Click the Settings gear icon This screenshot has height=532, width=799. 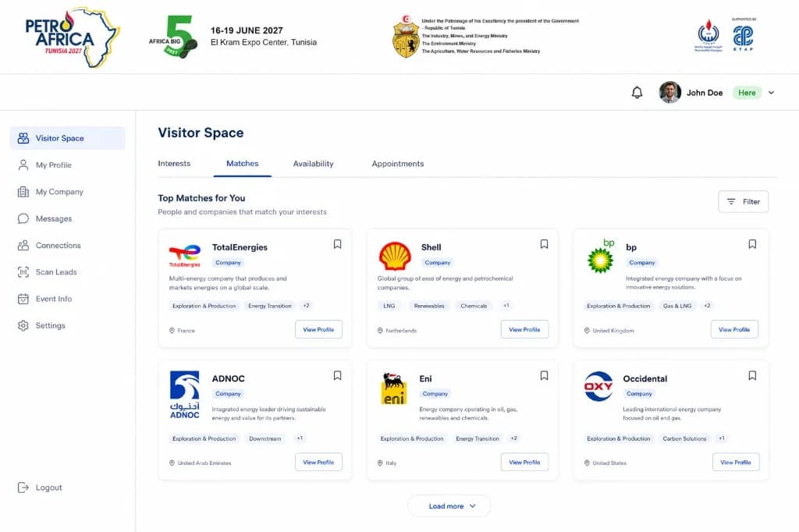tap(23, 325)
